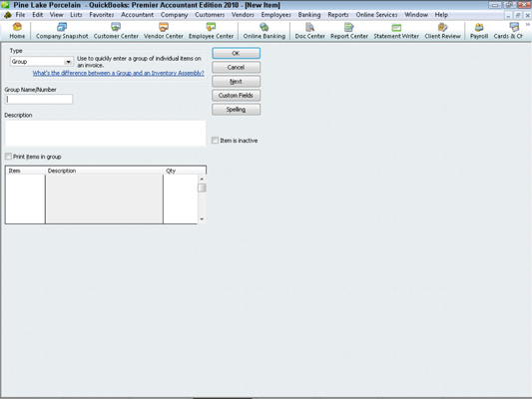The image size is (532, 399).
Task: Enable the Print items in group checkbox
Action: point(8,157)
